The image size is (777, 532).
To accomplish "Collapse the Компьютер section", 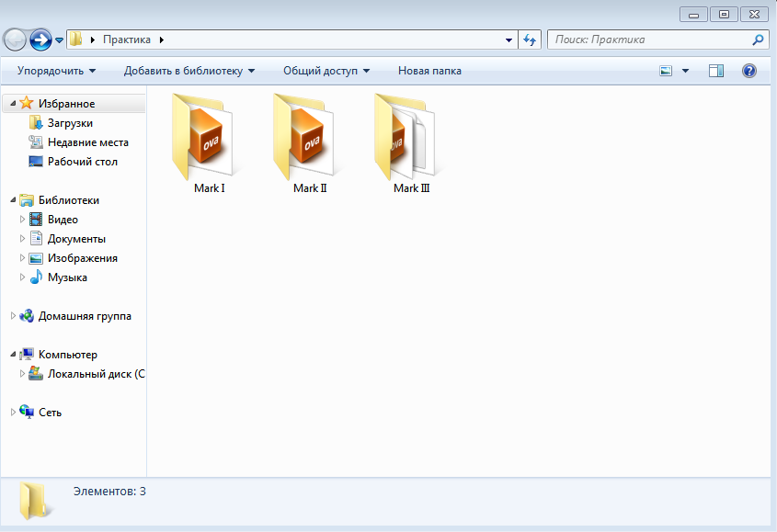I will [13, 355].
